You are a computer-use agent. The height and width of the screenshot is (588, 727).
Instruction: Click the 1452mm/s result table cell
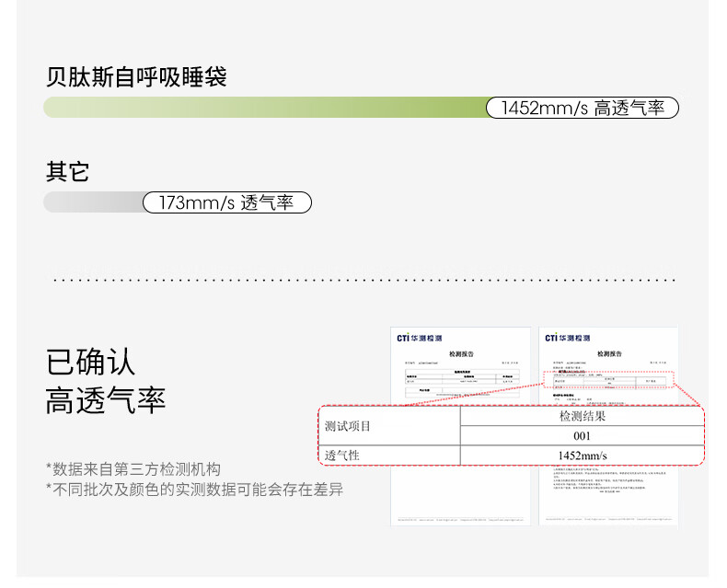582,455
